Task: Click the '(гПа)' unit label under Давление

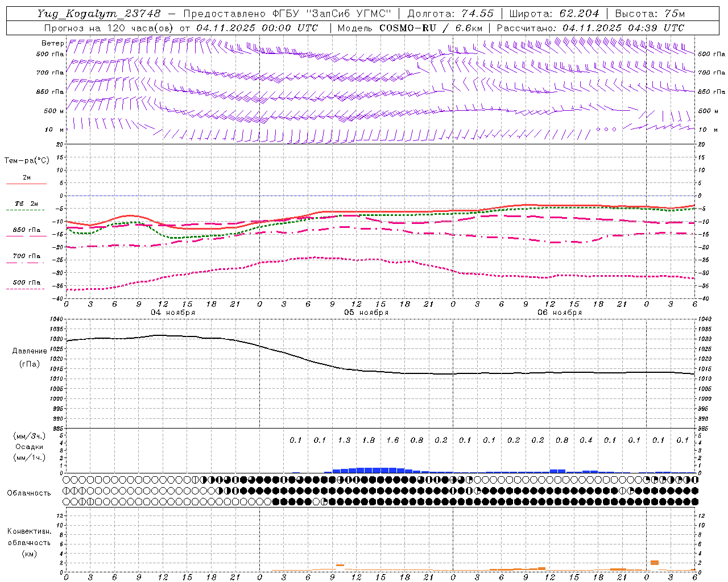Action: click(30, 364)
